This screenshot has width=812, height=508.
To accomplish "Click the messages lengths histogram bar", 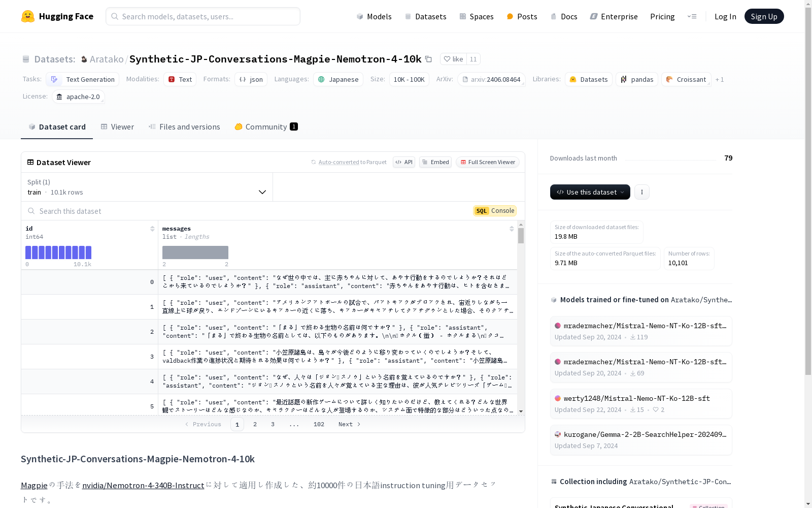I will click(195, 252).
